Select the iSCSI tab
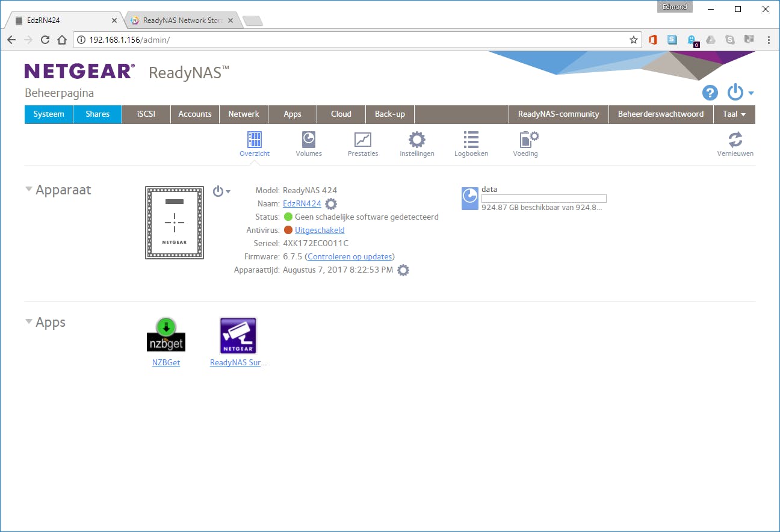This screenshot has width=780, height=532. [x=146, y=114]
